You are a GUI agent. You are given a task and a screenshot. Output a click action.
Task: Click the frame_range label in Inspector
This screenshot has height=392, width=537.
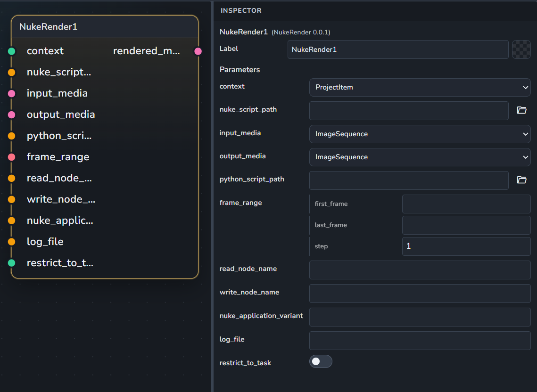pyautogui.click(x=241, y=203)
